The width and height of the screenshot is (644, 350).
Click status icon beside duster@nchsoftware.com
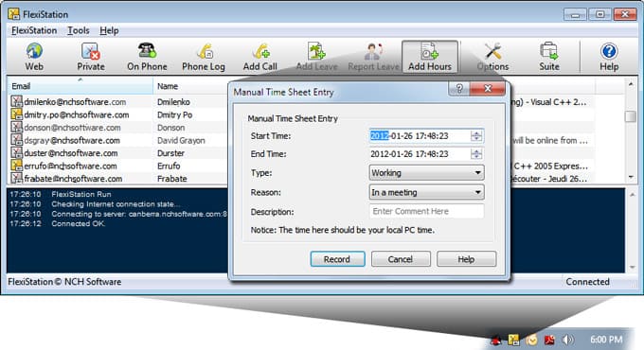(x=16, y=152)
